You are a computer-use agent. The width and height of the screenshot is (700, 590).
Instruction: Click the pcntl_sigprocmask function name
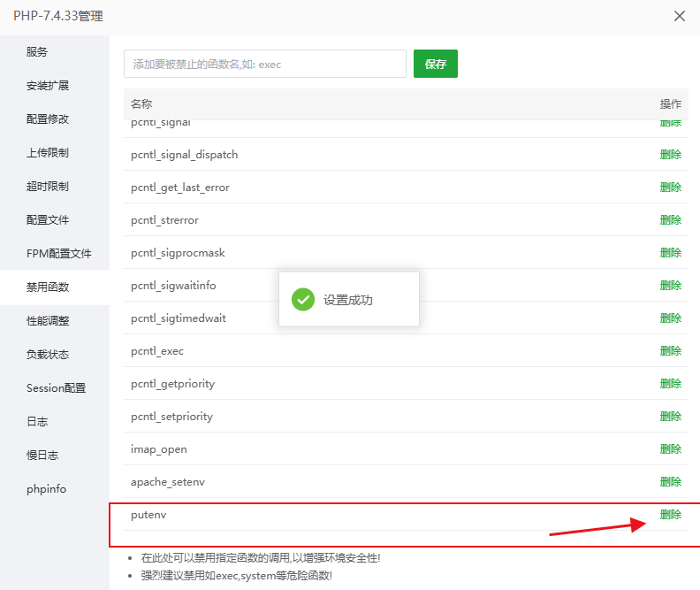[x=178, y=253]
